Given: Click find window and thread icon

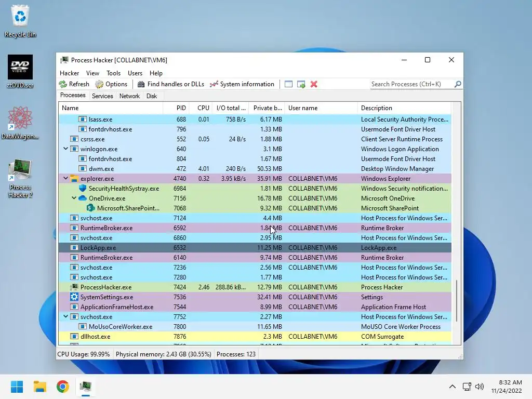Looking at the screenshot, I should click(x=301, y=84).
